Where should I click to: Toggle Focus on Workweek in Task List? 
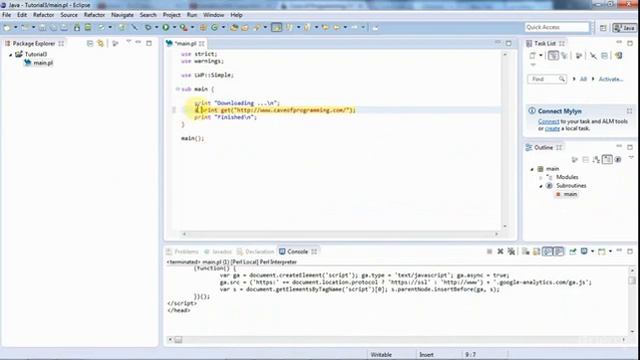pos(579,56)
